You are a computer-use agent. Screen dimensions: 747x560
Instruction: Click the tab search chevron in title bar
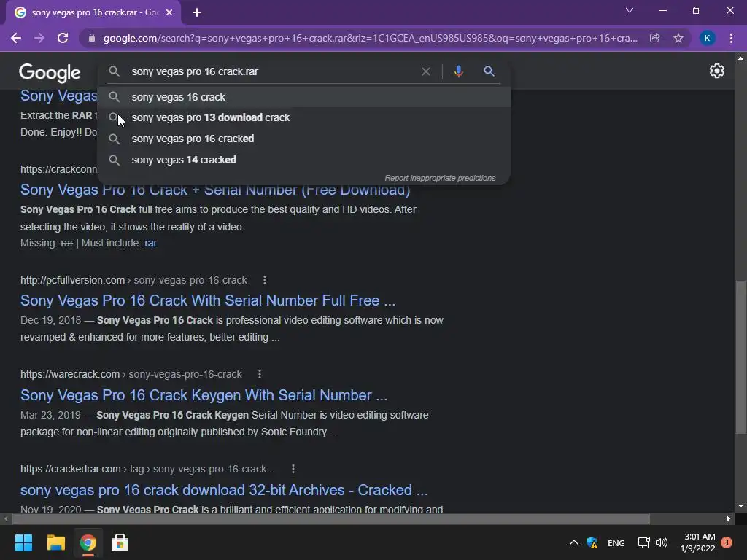click(x=630, y=10)
